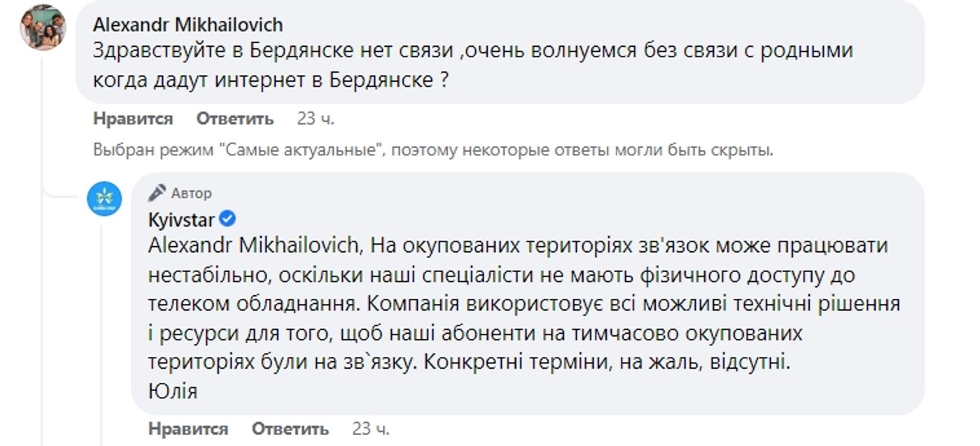Open the '23 ч.' timestamp under Kyivstar's reply

[370, 429]
